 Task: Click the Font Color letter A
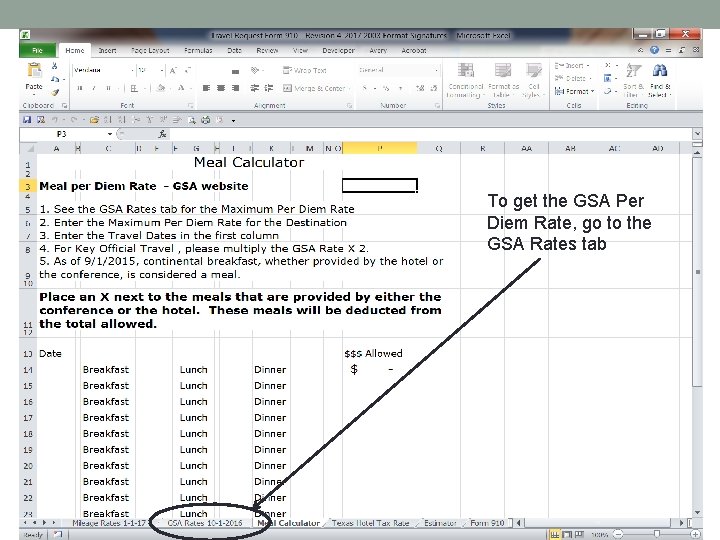tap(181, 88)
